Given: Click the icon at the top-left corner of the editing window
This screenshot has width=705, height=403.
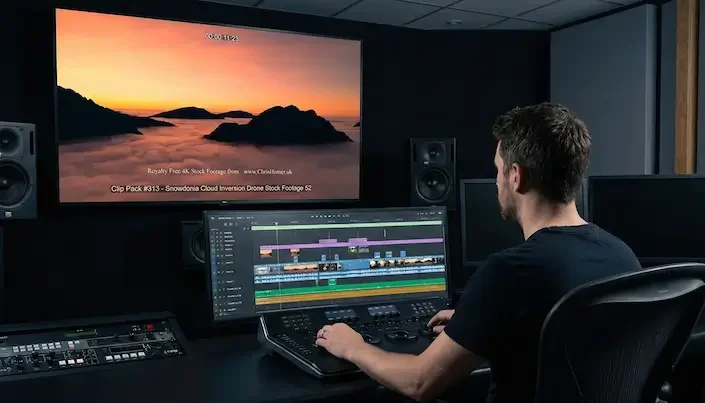Looking at the screenshot, I should [213, 218].
